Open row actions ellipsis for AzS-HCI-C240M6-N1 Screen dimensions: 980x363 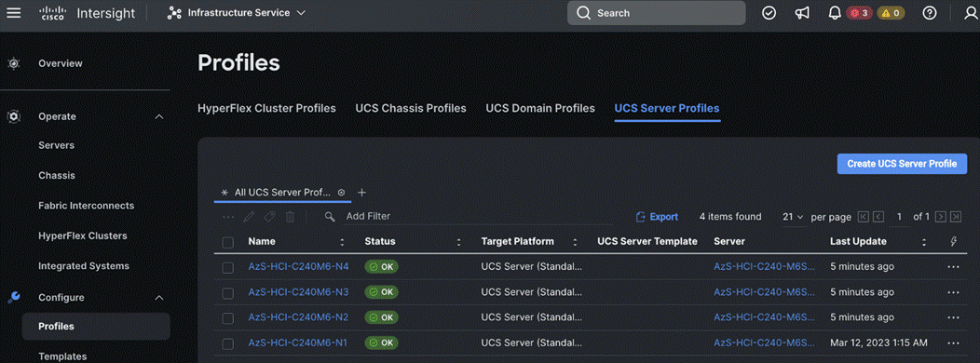click(953, 343)
